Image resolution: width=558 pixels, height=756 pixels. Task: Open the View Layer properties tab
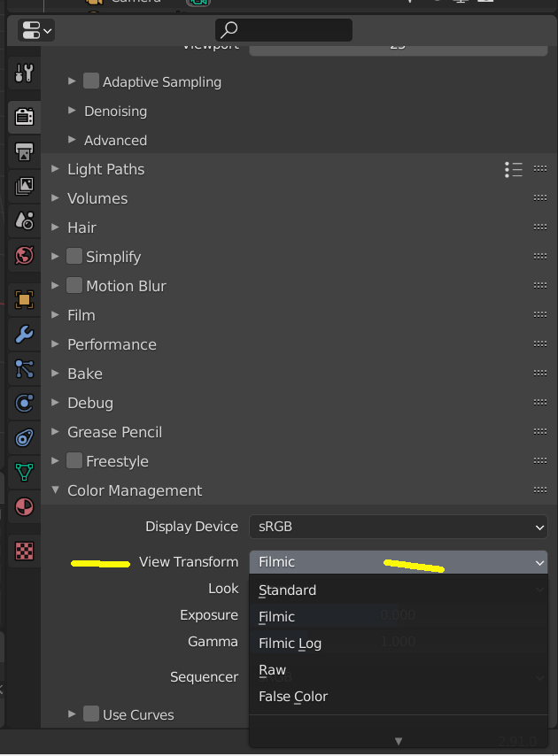[x=24, y=186]
